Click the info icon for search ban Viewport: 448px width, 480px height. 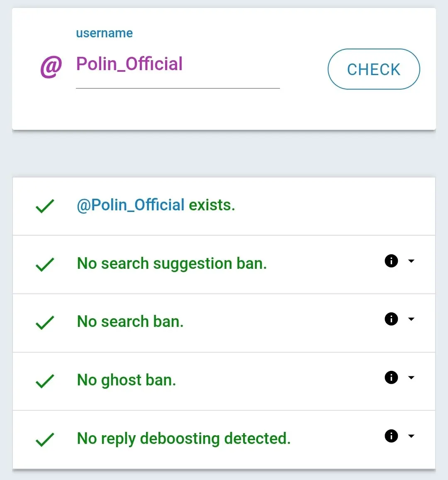pyautogui.click(x=391, y=319)
